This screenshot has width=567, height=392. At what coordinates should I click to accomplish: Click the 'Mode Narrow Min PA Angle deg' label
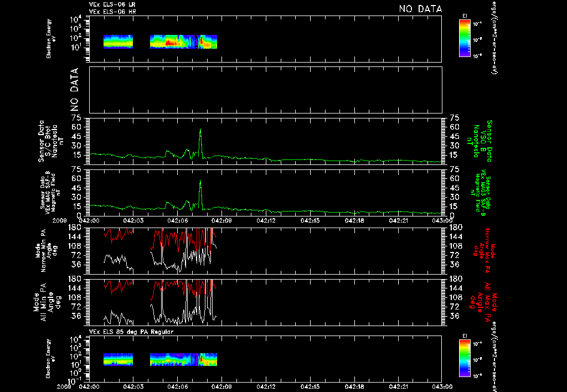[46, 250]
